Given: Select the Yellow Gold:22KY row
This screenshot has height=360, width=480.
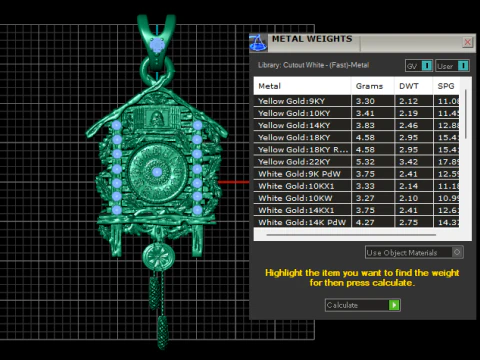Looking at the screenshot, I should 356,162.
